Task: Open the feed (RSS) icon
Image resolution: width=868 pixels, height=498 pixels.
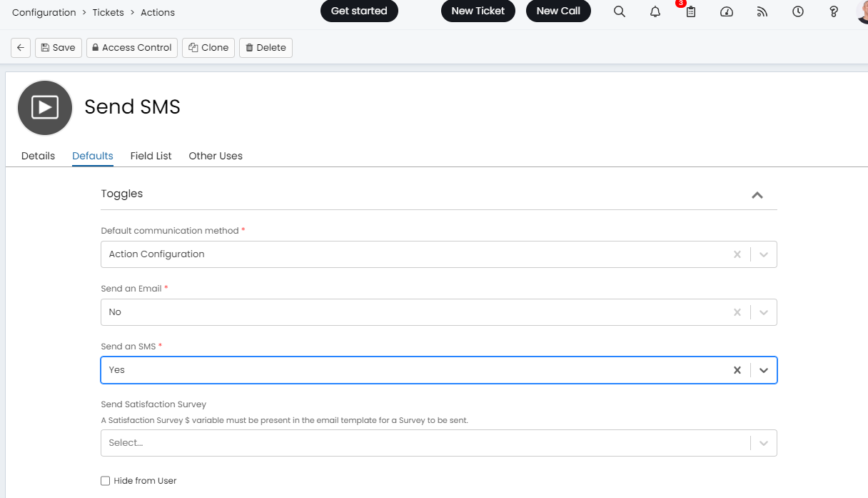Action: (762, 11)
